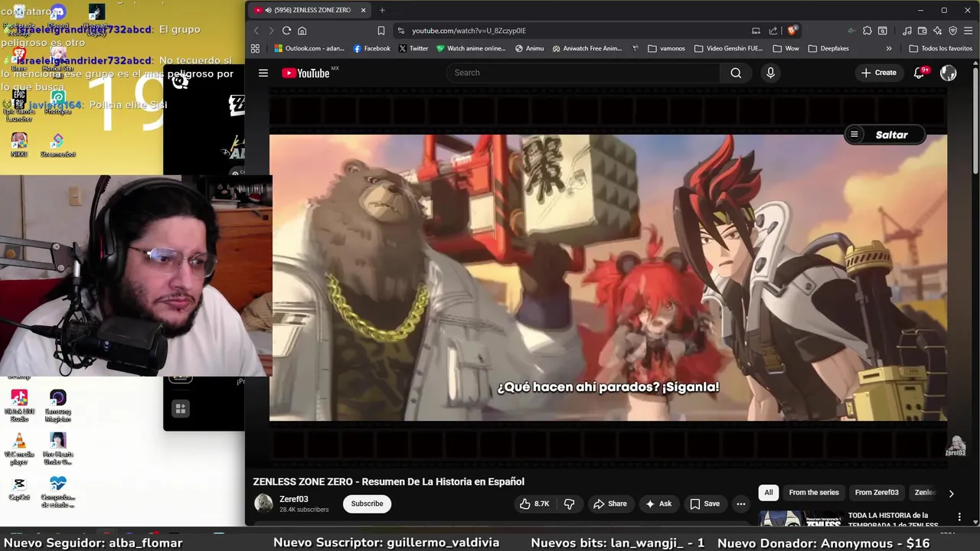Open the browser apps grid icon
980x551 pixels.
tap(255, 48)
